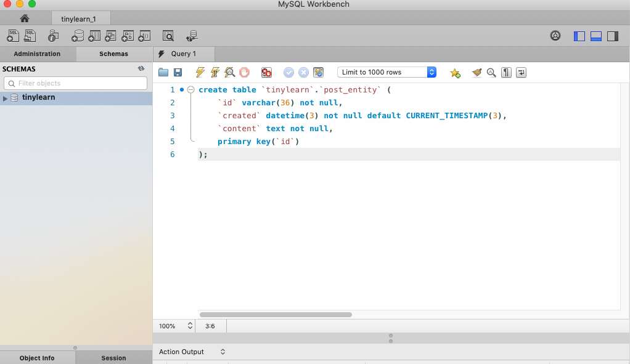
Task: Open the Object Info tab
Action: point(37,358)
